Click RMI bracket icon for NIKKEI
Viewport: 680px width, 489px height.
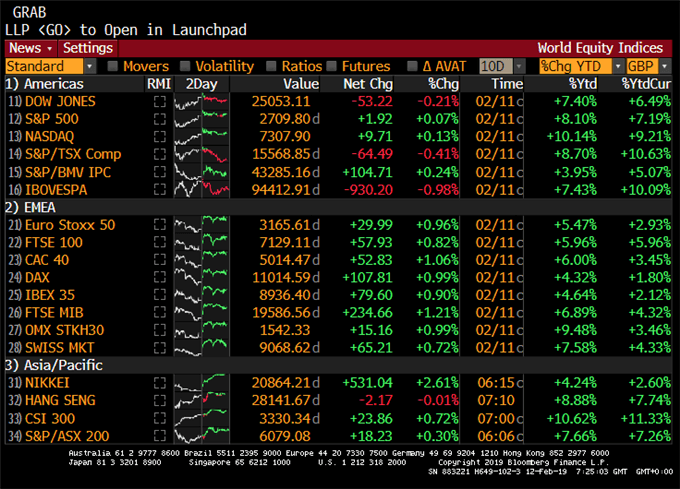160,383
